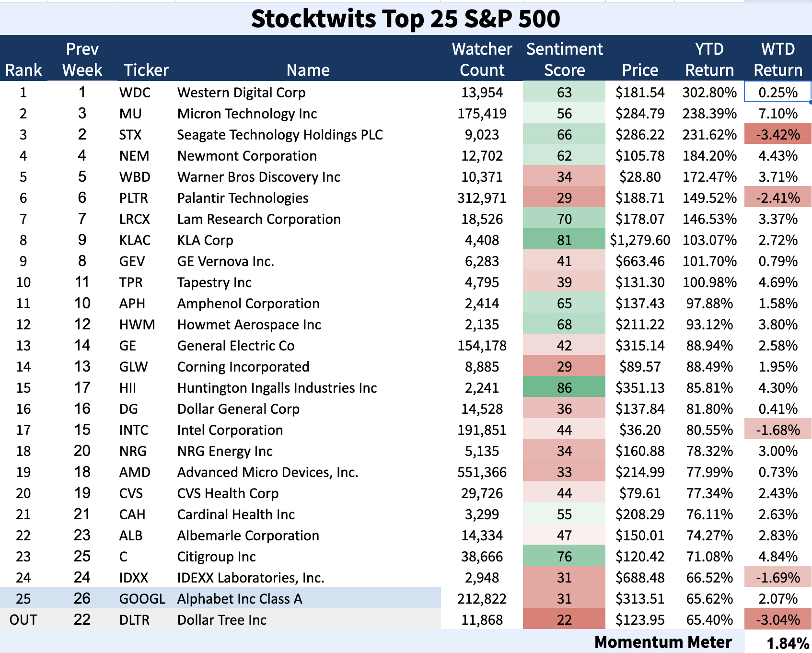Click the Momentum Meter label
This screenshot has height=653, width=812.
(663, 642)
